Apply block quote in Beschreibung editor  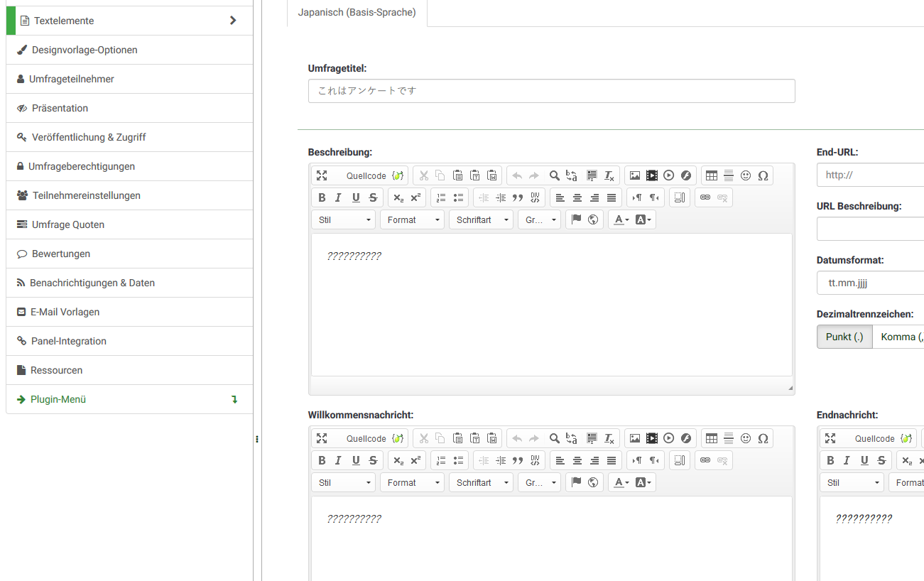pyautogui.click(x=518, y=197)
